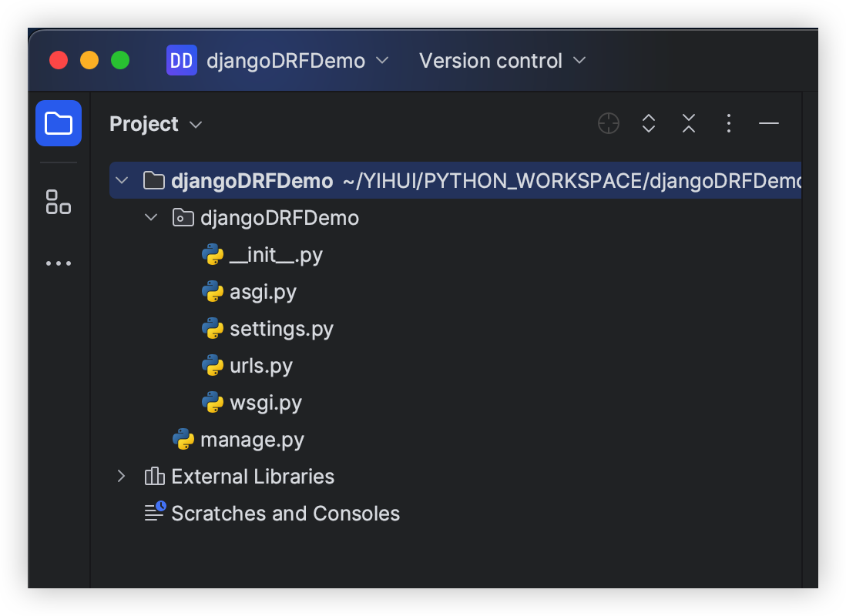The height and width of the screenshot is (616, 846).
Task: Show more tool windows ellipsis
Action: pyautogui.click(x=59, y=263)
